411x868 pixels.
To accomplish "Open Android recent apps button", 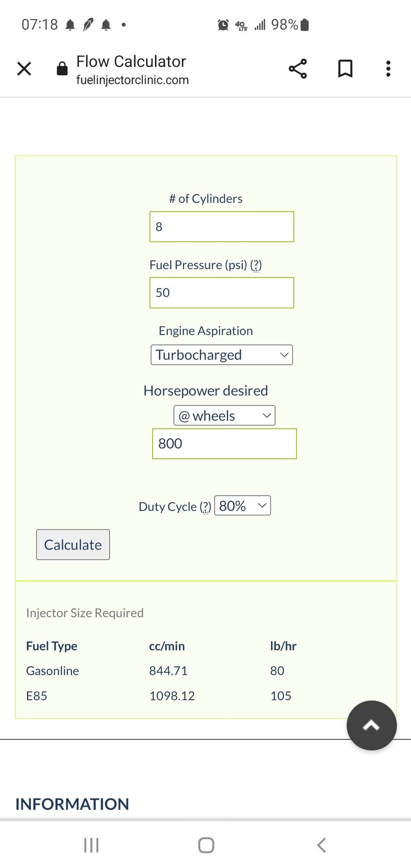I will (x=91, y=845).
